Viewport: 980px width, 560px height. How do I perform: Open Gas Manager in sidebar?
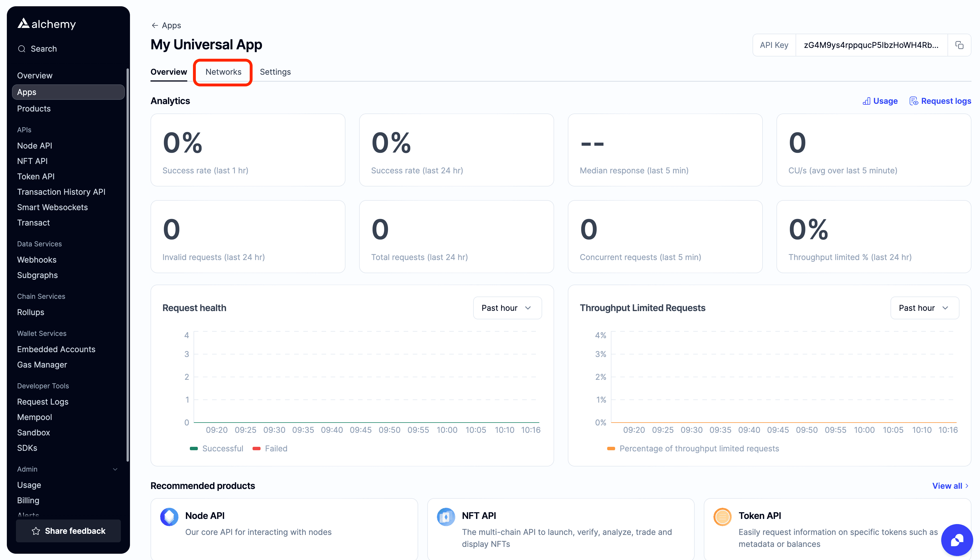coord(42,365)
